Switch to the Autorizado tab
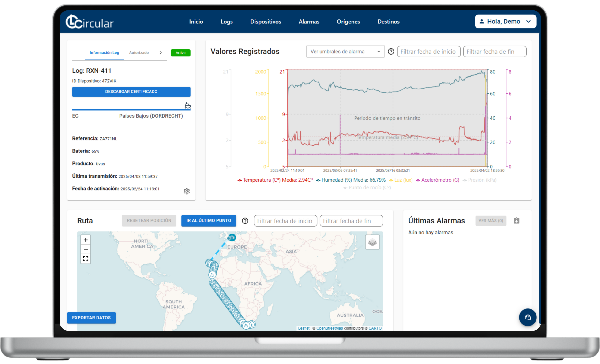Screen dimensions: 600x364 [x=139, y=52]
